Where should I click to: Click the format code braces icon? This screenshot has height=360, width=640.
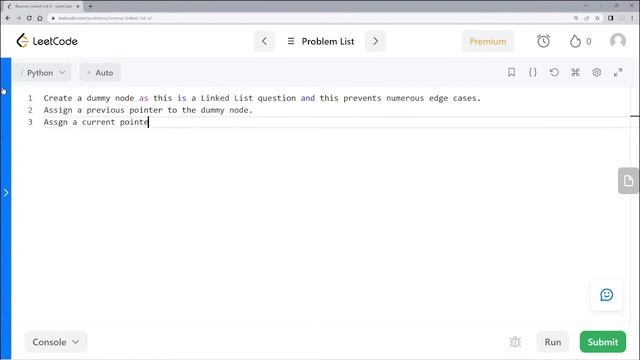tap(533, 72)
